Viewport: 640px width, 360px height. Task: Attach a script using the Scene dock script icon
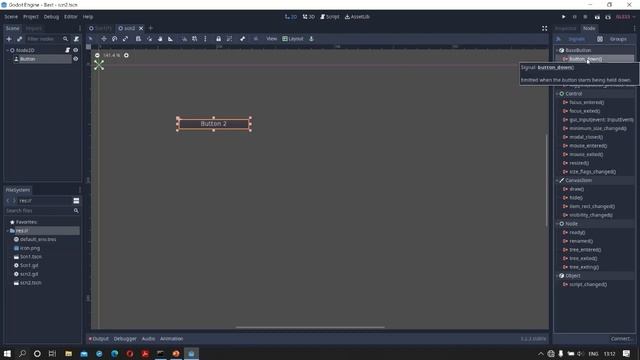(76, 39)
